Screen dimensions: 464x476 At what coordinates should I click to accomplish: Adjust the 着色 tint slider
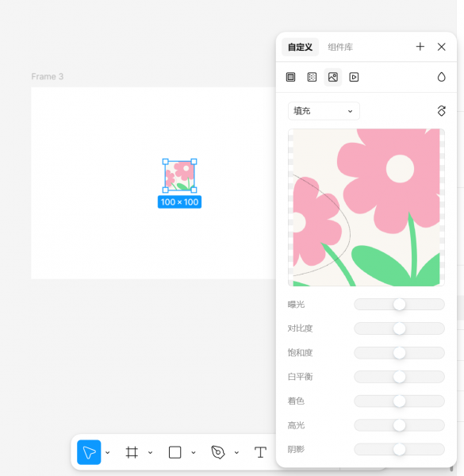400,401
